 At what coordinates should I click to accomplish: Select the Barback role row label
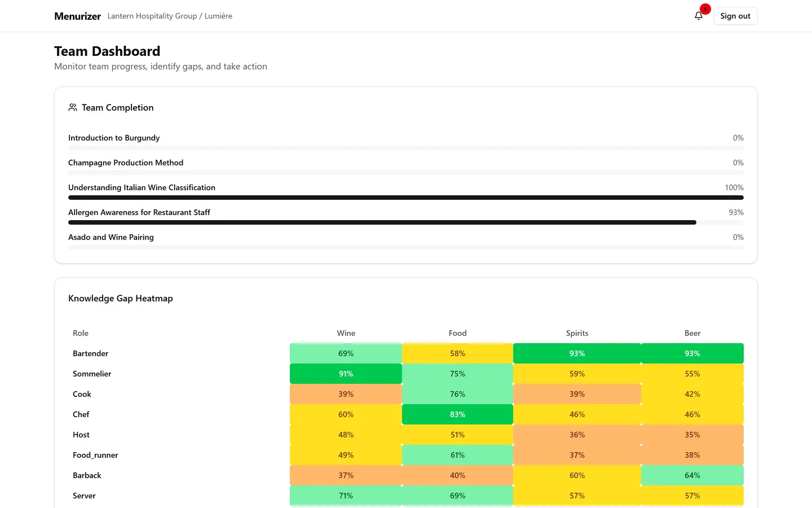(87, 475)
